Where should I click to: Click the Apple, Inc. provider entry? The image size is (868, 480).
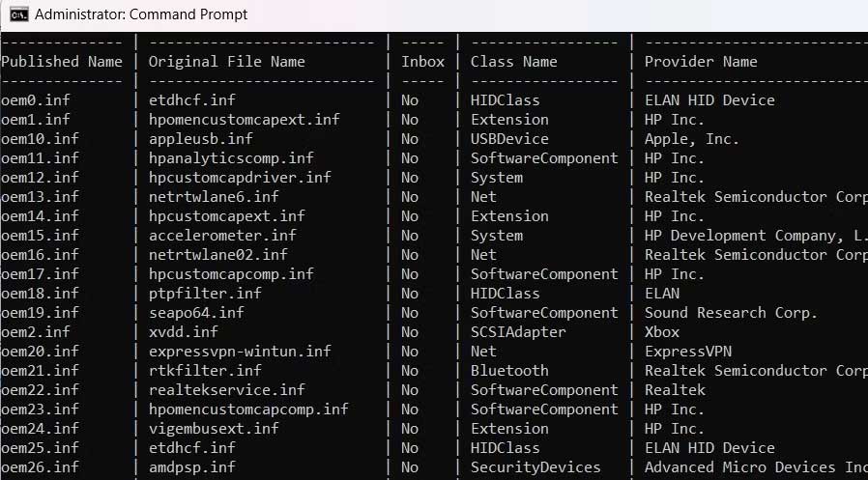[691, 139]
